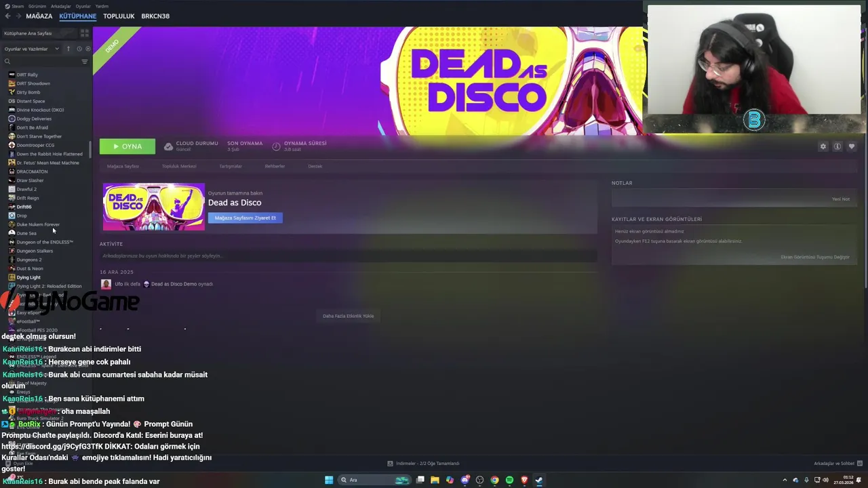This screenshot has width=868, height=488.
Task: Click the sort ascending arrow icon
Action: (x=68, y=49)
